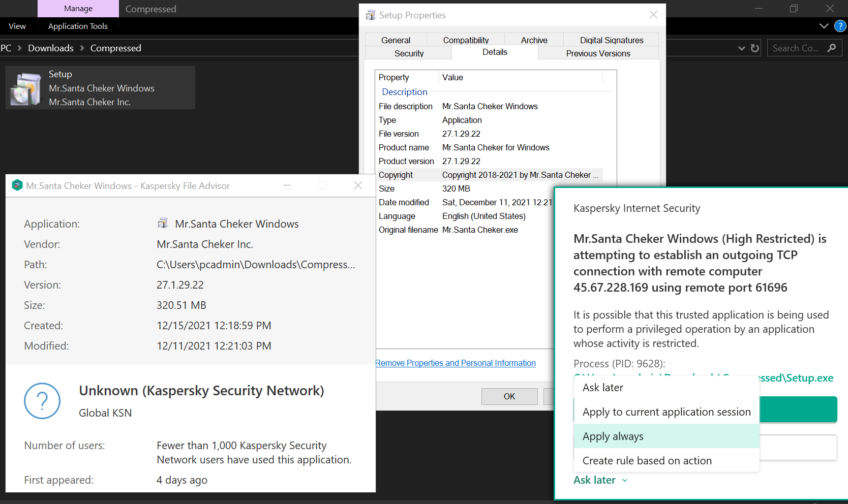This screenshot has width=848, height=504.
Task: Click the Created date 12/15/2021 value
Action: click(214, 326)
